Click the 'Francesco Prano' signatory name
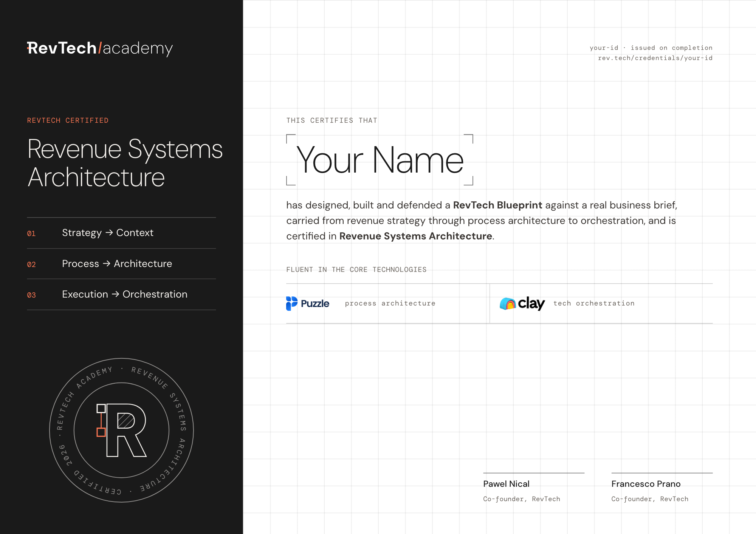The image size is (756, 534). (x=646, y=484)
